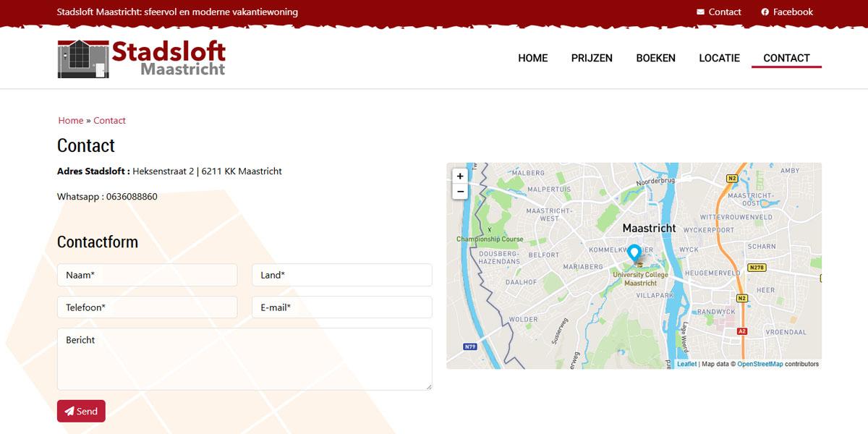Click into the Land field

tap(341, 275)
